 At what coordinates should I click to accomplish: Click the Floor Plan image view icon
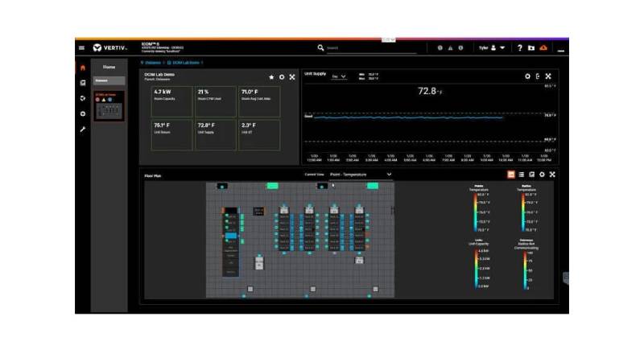click(x=532, y=175)
